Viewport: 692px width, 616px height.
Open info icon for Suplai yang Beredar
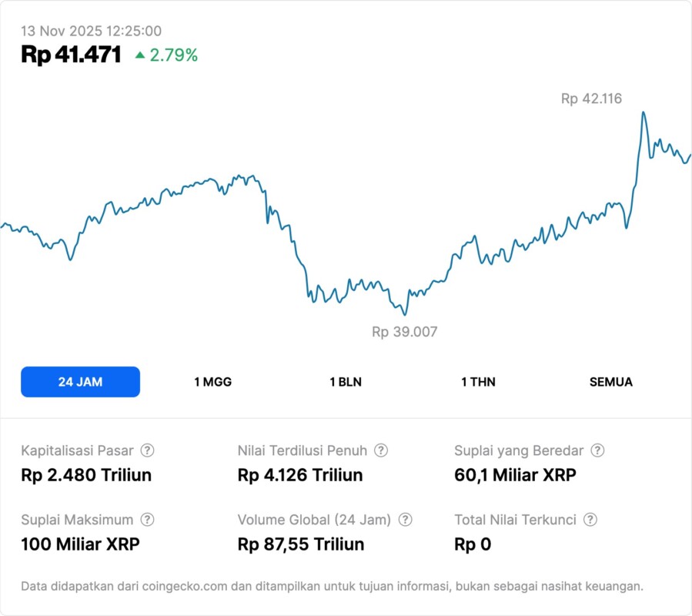(597, 450)
